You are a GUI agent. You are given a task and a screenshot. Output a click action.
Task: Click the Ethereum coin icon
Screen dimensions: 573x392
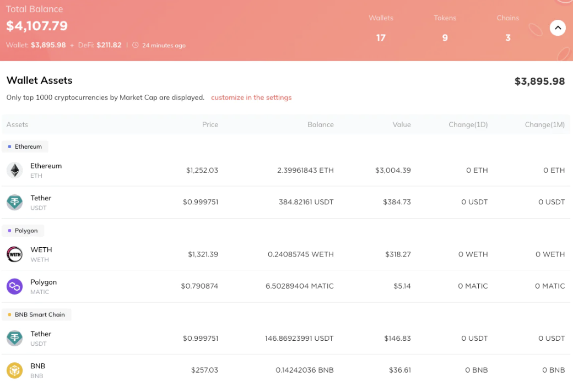click(x=14, y=171)
